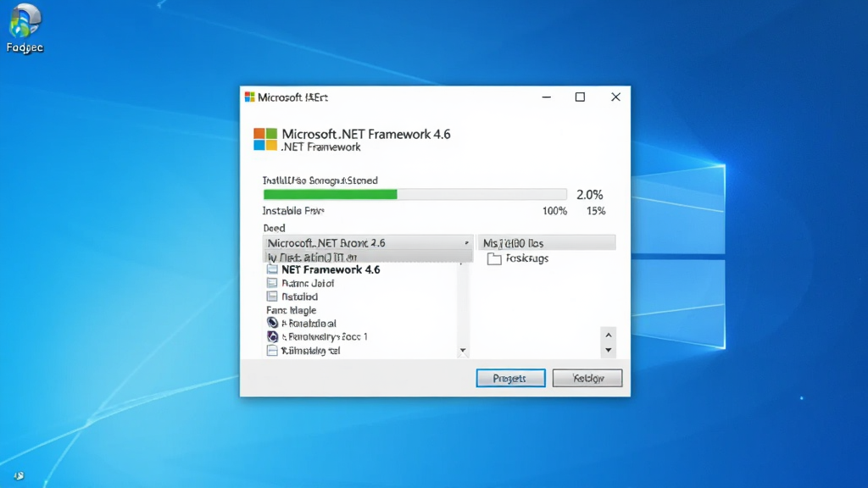The width and height of the screenshot is (868, 488).
Task: Maximize the Microsoft installer window
Action: (x=580, y=97)
